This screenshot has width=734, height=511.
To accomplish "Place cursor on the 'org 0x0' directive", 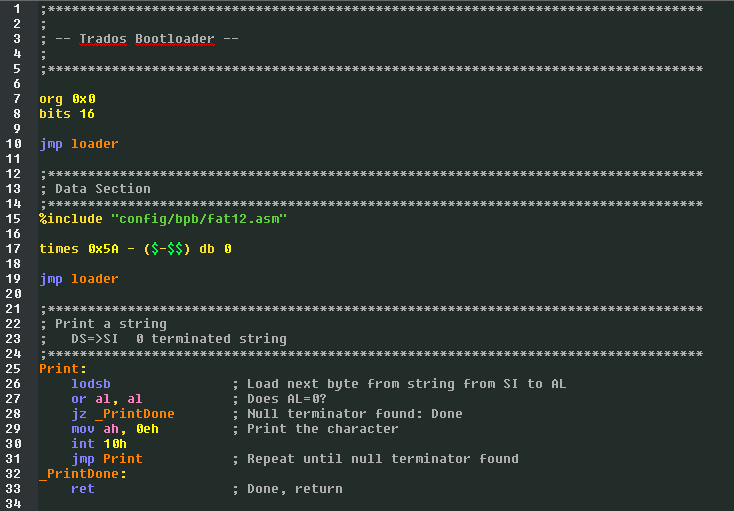I will [67, 99].
